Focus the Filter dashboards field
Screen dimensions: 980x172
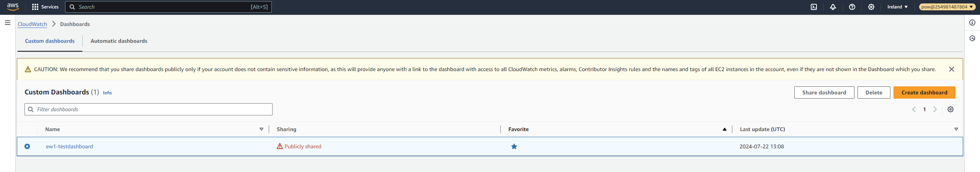pos(149,109)
